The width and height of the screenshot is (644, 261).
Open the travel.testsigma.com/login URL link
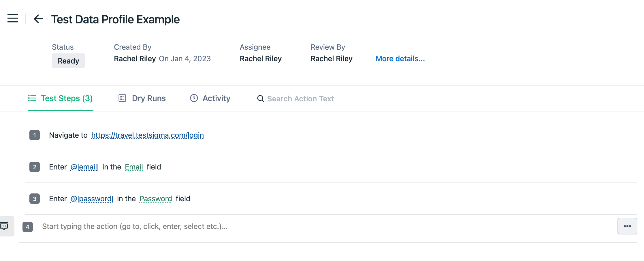[x=147, y=135]
